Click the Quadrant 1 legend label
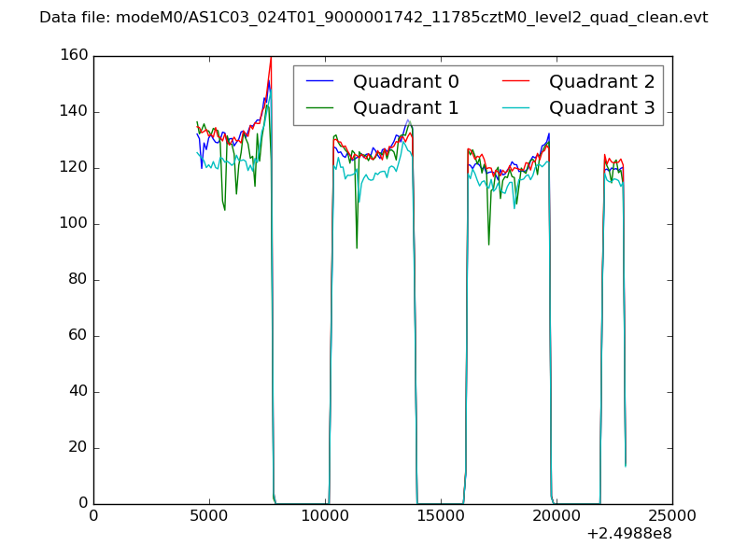 pos(405,107)
